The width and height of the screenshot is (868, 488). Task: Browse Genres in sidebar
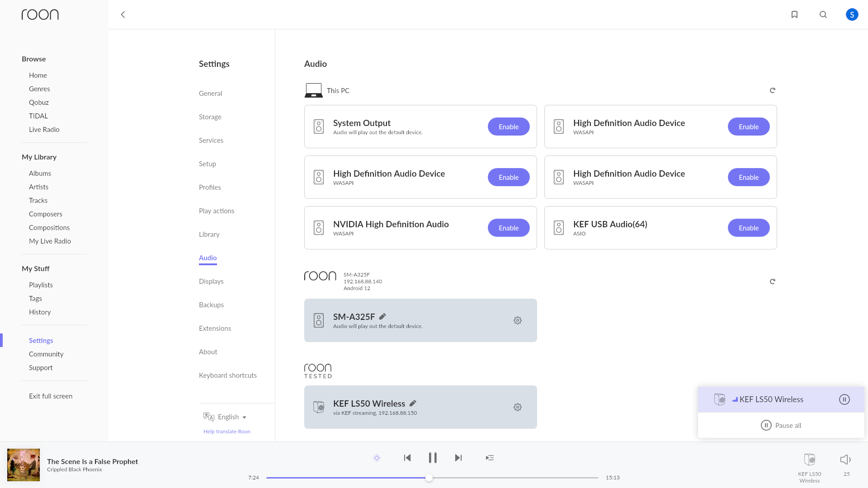click(39, 89)
